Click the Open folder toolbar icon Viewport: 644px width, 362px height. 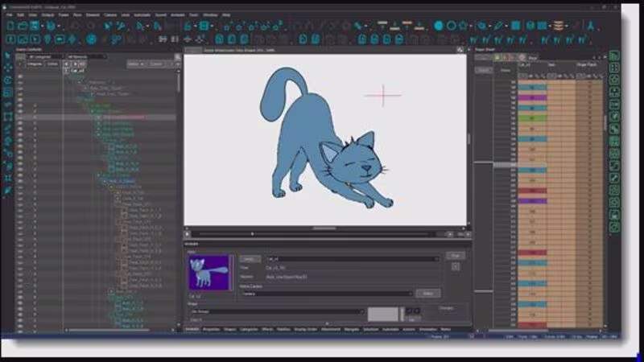(x=23, y=26)
